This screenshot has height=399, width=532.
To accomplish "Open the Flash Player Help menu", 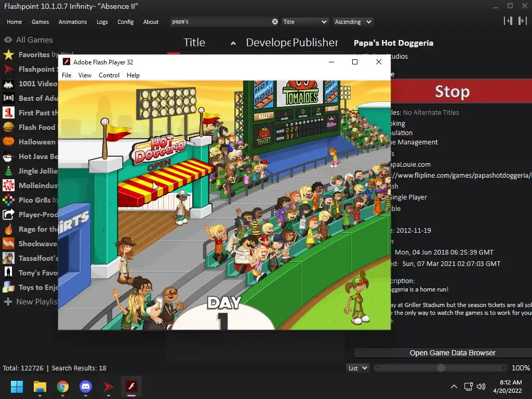I will point(133,75).
